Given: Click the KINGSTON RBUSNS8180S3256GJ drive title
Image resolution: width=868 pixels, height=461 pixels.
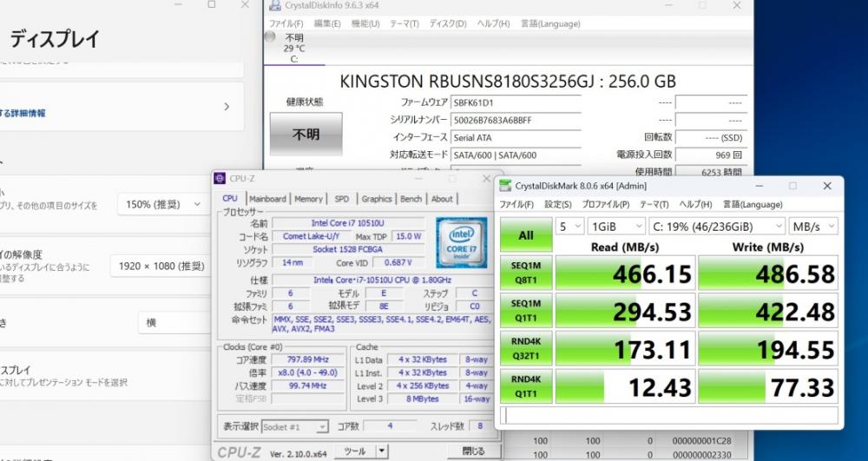Looking at the screenshot, I should [508, 82].
